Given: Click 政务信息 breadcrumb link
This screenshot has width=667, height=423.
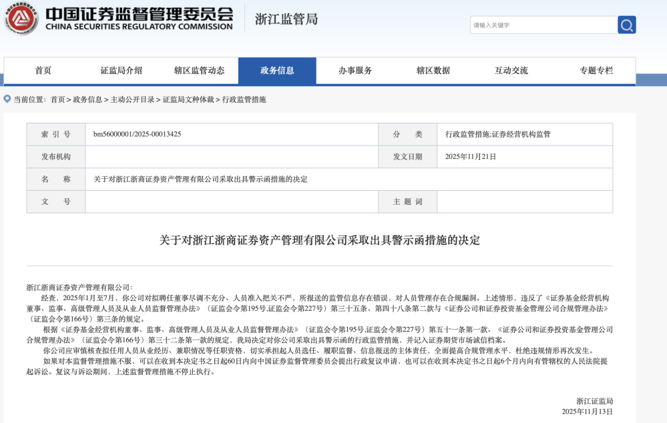Looking at the screenshot, I should [88, 100].
